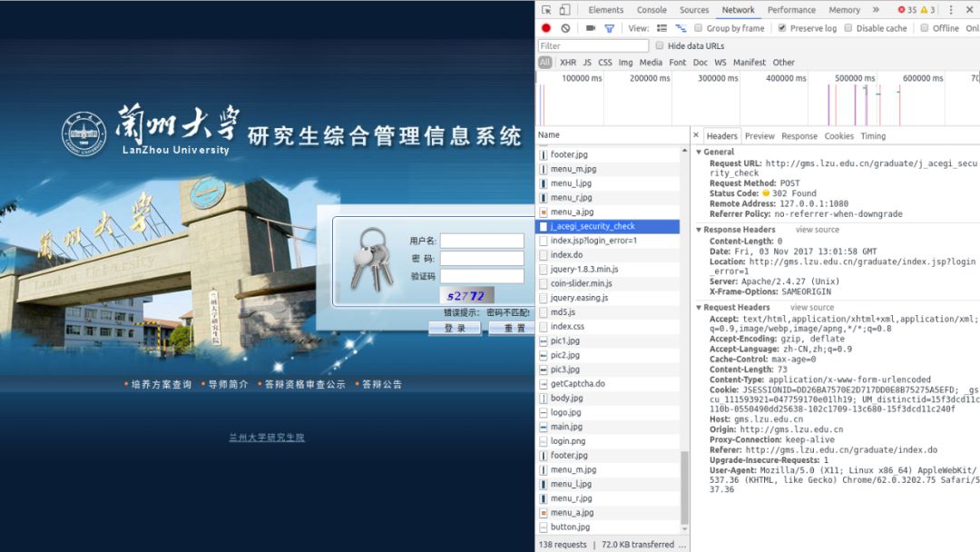The width and height of the screenshot is (980, 552).
Task: Open the DevTools three-dot menu
Action: 951,10
